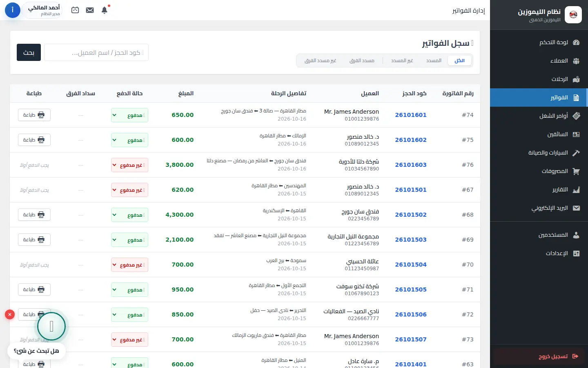Click the reports chart icon in sidebar

click(x=576, y=190)
